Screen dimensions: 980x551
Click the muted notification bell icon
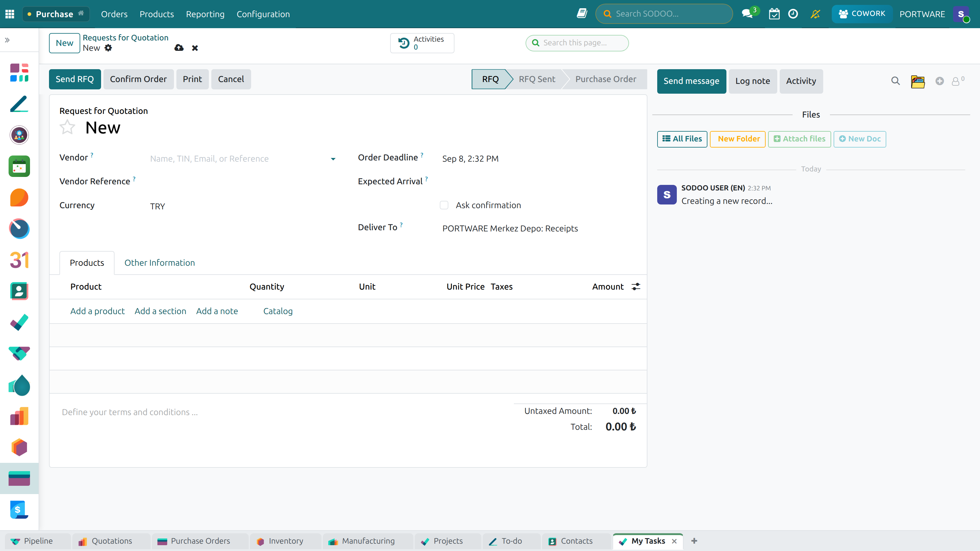815,14
